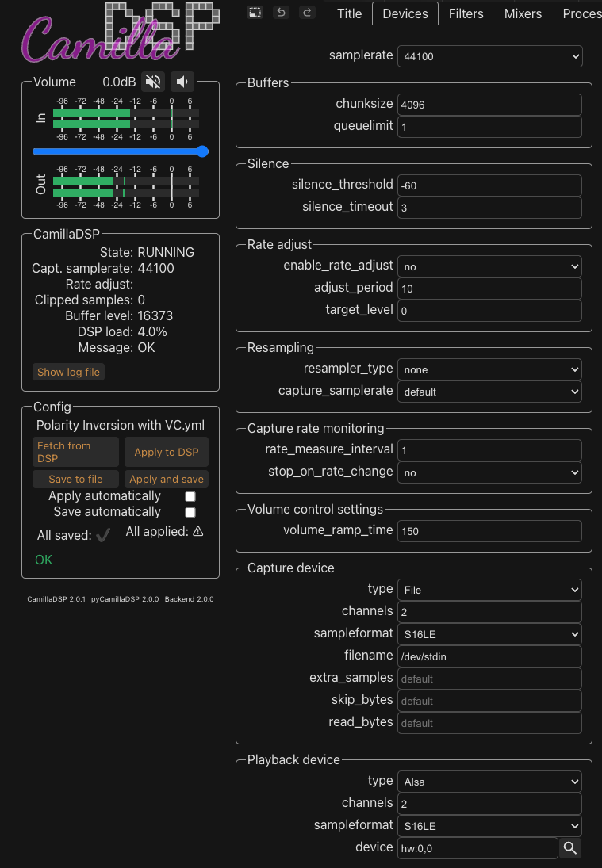Click Buffer level value 16373
Viewport: 602px width, 868px height.
pos(155,315)
